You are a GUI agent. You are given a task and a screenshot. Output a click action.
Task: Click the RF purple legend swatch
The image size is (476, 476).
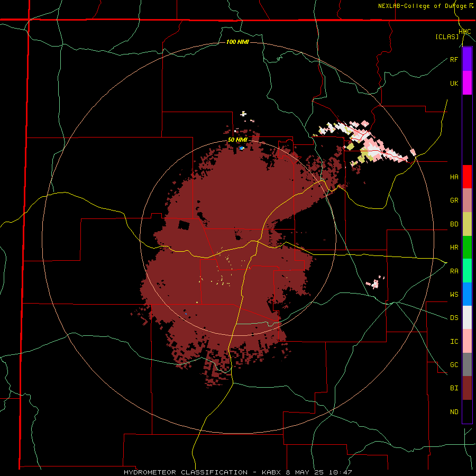tap(467, 59)
